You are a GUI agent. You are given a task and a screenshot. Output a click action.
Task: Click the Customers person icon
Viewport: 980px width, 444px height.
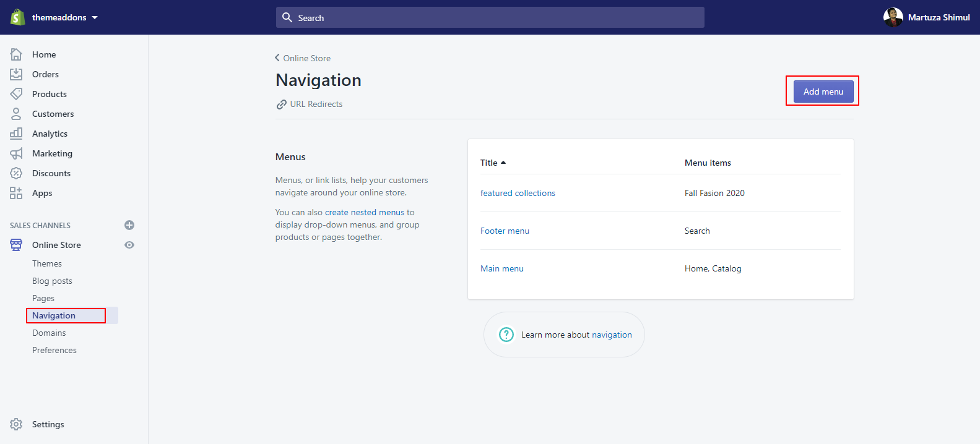click(16, 114)
